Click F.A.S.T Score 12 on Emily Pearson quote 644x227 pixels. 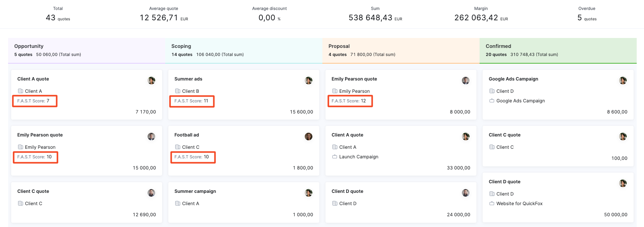350,101
